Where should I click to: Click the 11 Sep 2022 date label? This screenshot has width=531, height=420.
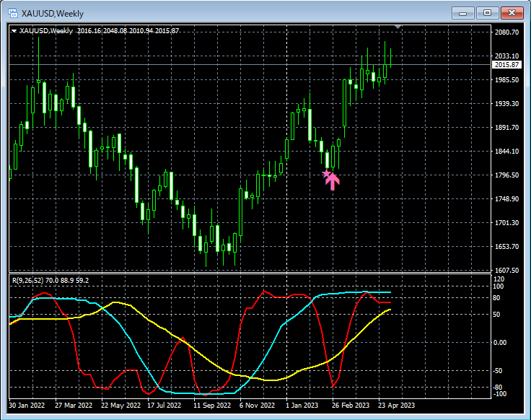(x=212, y=405)
